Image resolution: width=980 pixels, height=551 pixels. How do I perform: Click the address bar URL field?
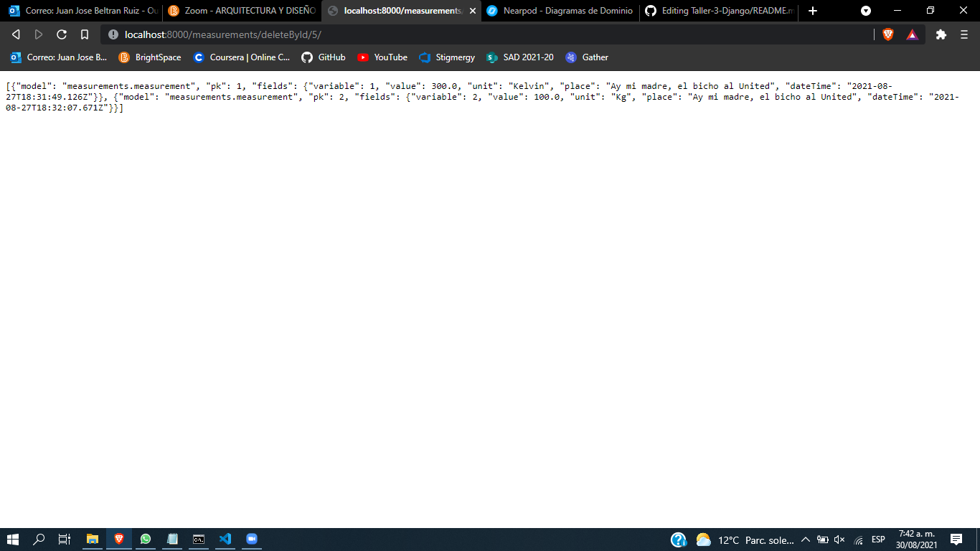pyautogui.click(x=488, y=34)
